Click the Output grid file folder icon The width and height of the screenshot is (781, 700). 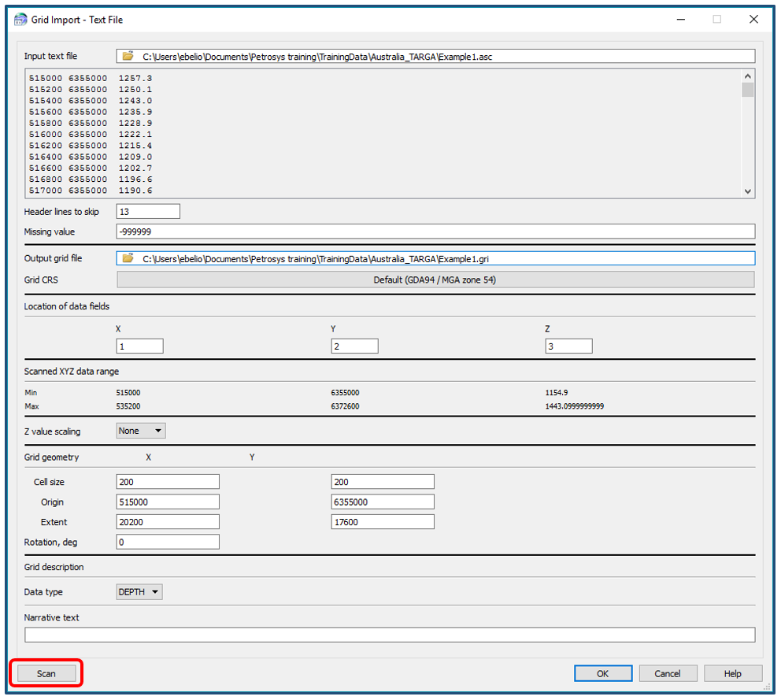click(x=128, y=258)
